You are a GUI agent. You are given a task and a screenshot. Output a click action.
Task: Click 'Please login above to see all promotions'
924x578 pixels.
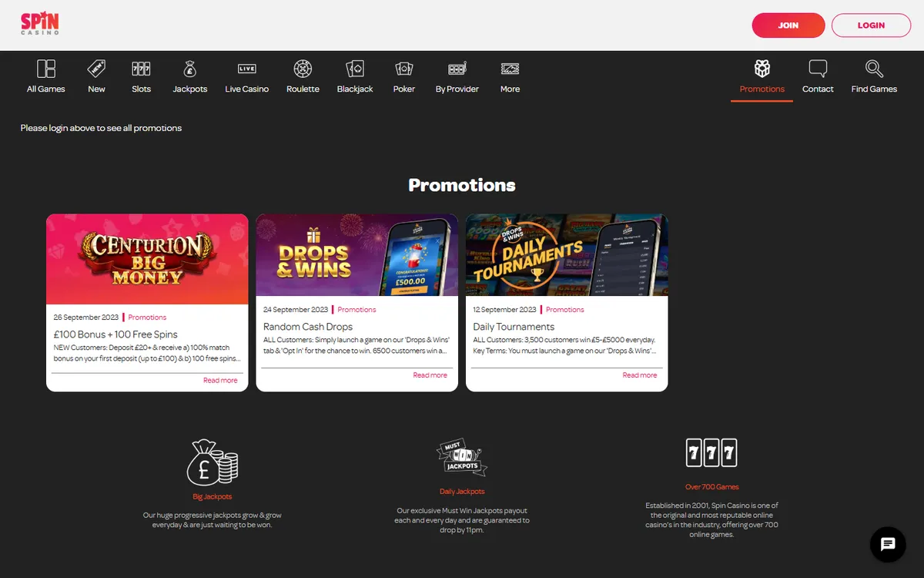101,128
